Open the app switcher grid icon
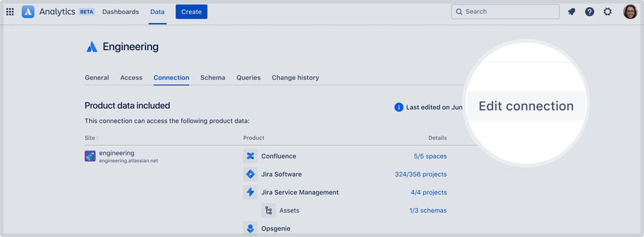This screenshot has height=237, width=644. (x=10, y=12)
